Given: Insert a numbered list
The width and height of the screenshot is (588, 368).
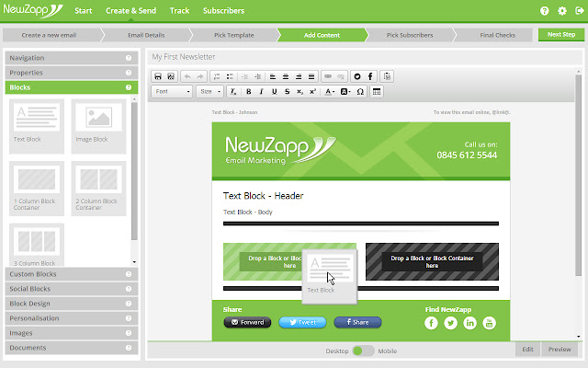Looking at the screenshot, I should 217,76.
